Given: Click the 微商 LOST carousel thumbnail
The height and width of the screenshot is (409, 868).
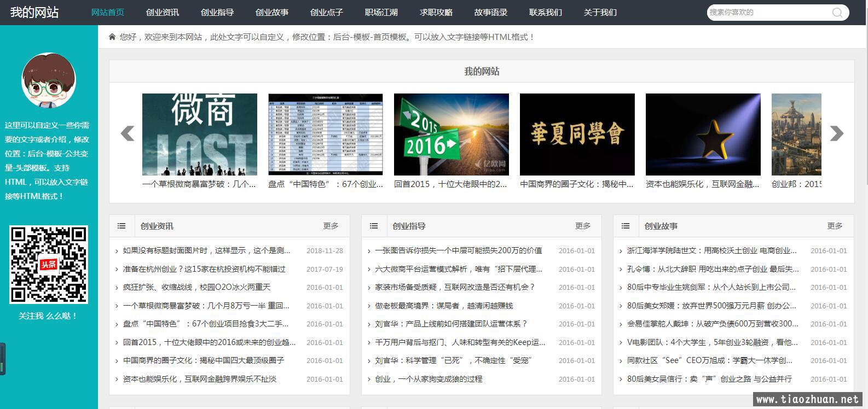Looking at the screenshot, I should (x=200, y=135).
